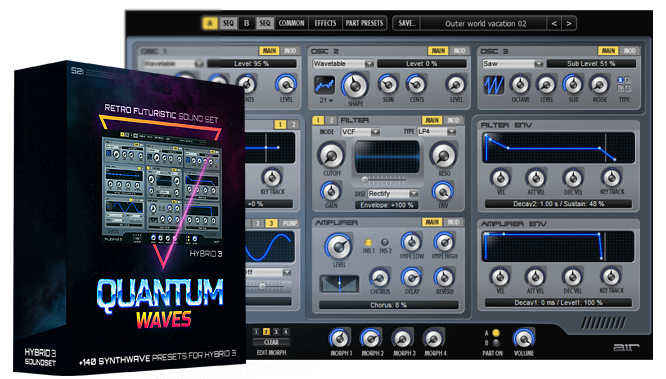Toggle the INS 2 insert LED
The width and height of the screenshot is (666, 379).
(x=384, y=242)
